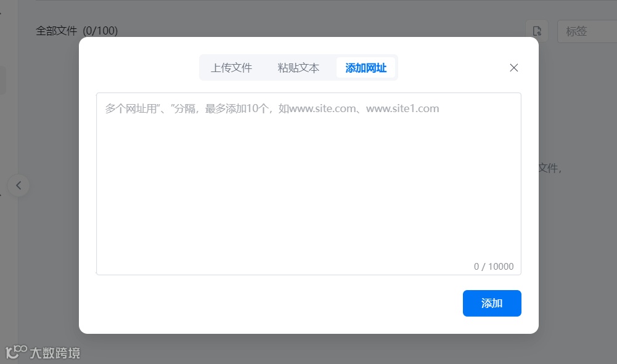Dismiss the dialog with the X icon
The image size is (617, 364).
[513, 68]
